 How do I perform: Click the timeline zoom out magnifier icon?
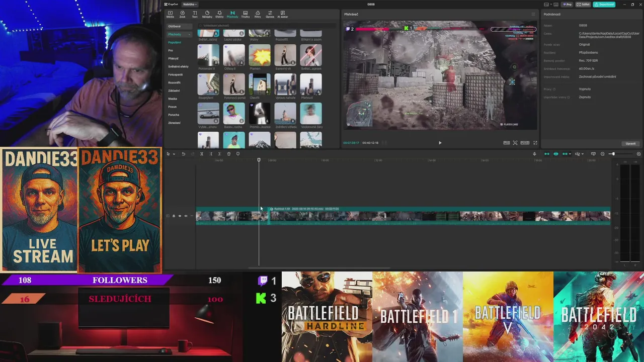pos(602,154)
